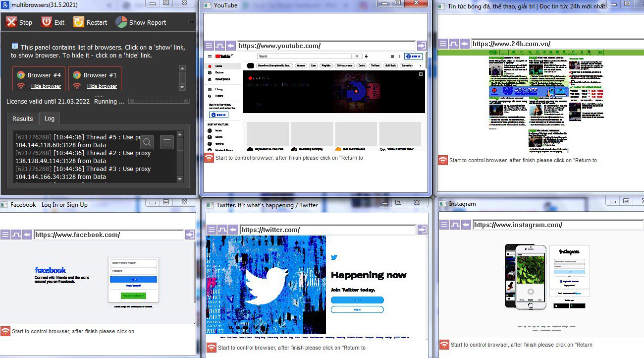
Task: Click the Chrome icon of Browser #4
Action: coord(21,75)
